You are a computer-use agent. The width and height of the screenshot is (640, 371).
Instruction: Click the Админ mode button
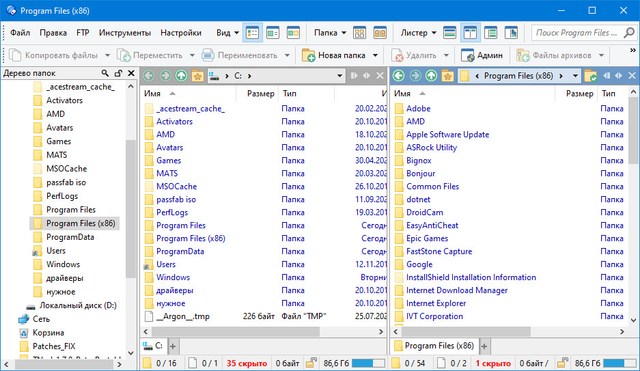482,55
